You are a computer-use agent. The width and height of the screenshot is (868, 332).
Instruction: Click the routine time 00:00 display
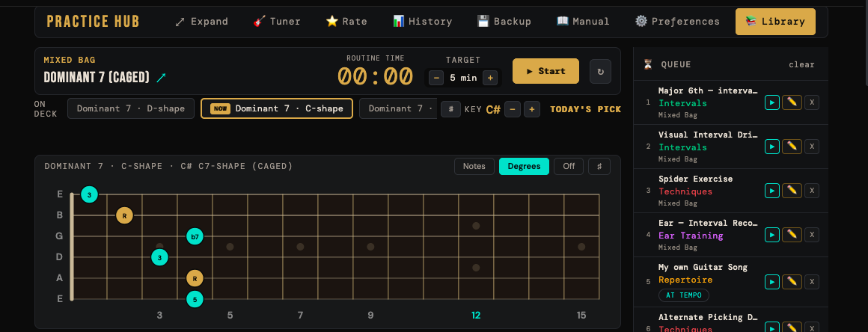pos(376,76)
